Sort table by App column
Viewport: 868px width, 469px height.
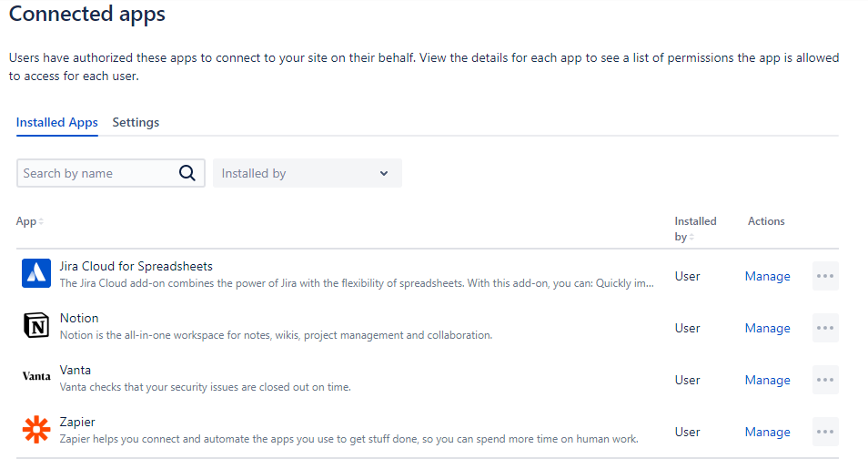(30, 221)
